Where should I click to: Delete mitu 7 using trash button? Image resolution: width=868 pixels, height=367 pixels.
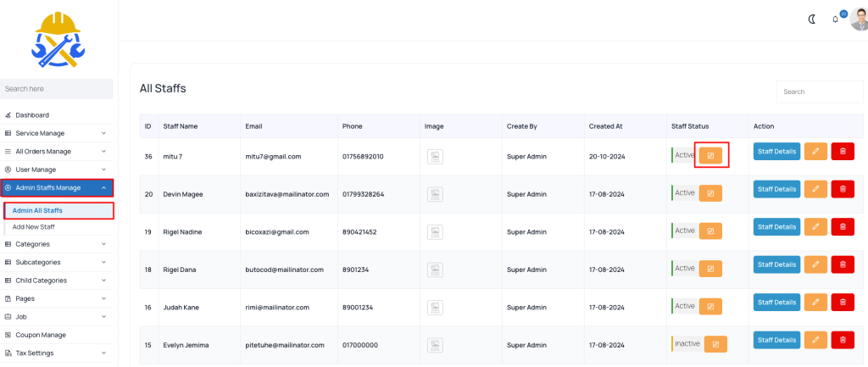[843, 151]
